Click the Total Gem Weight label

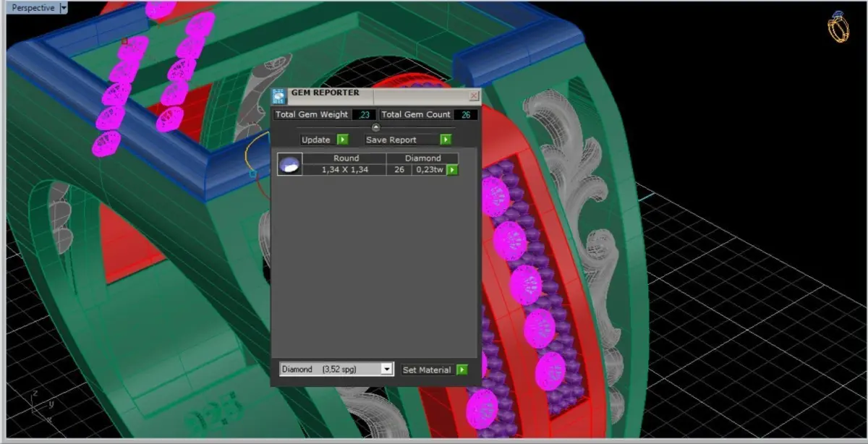[x=312, y=114]
